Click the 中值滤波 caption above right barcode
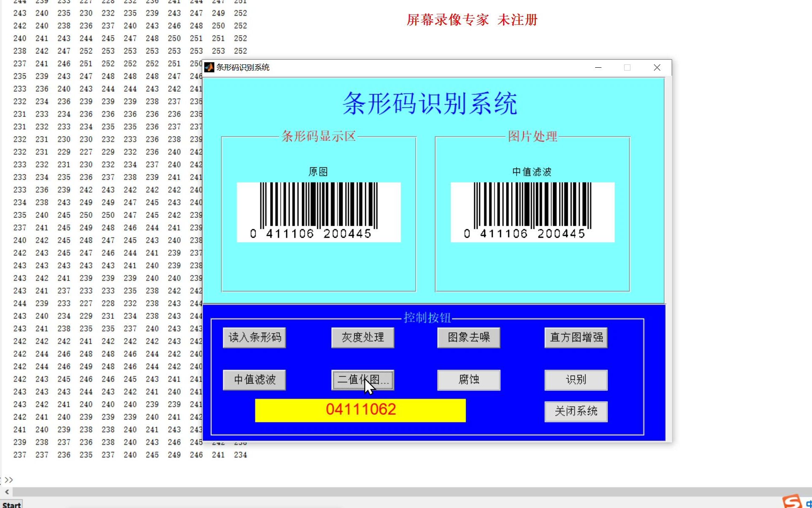Screen dimensions: 812x508 click(x=532, y=172)
